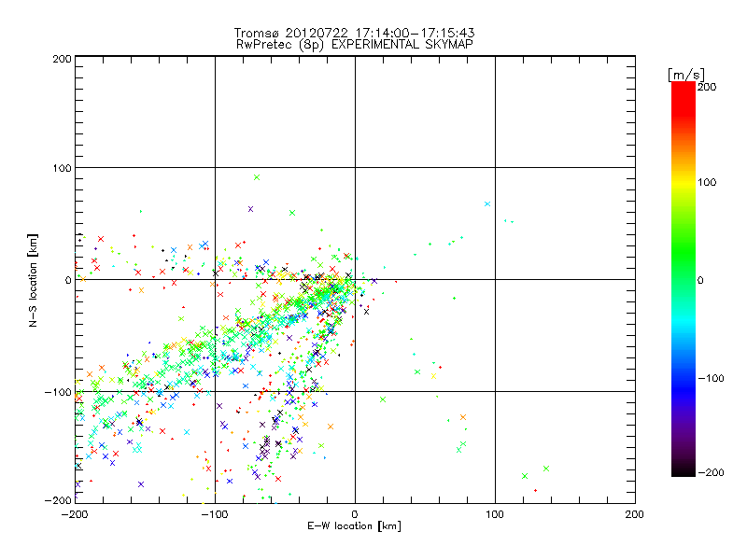747x560 pixels.
Task: Click y-axis tick label '-200' at bottom
Action: pyautogui.click(x=58, y=500)
